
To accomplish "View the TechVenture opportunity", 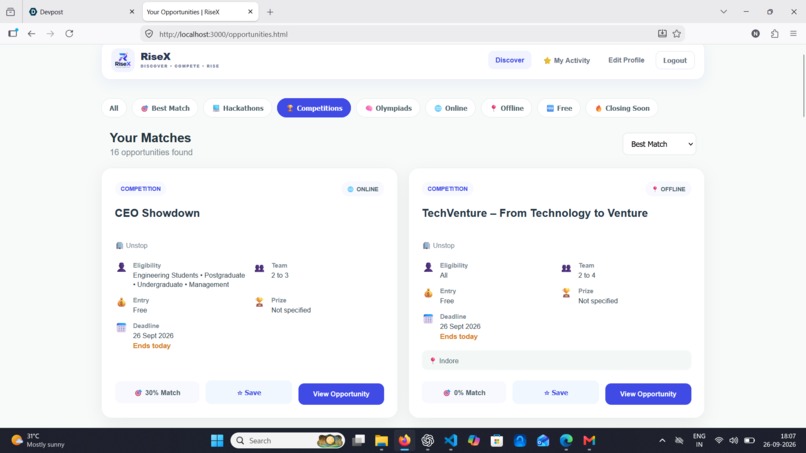I will [648, 394].
